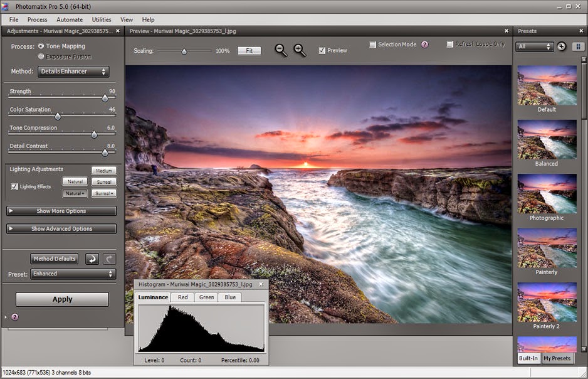This screenshot has height=379, width=588.
Task: Click the zoom out magnifier icon
Action: (281, 51)
